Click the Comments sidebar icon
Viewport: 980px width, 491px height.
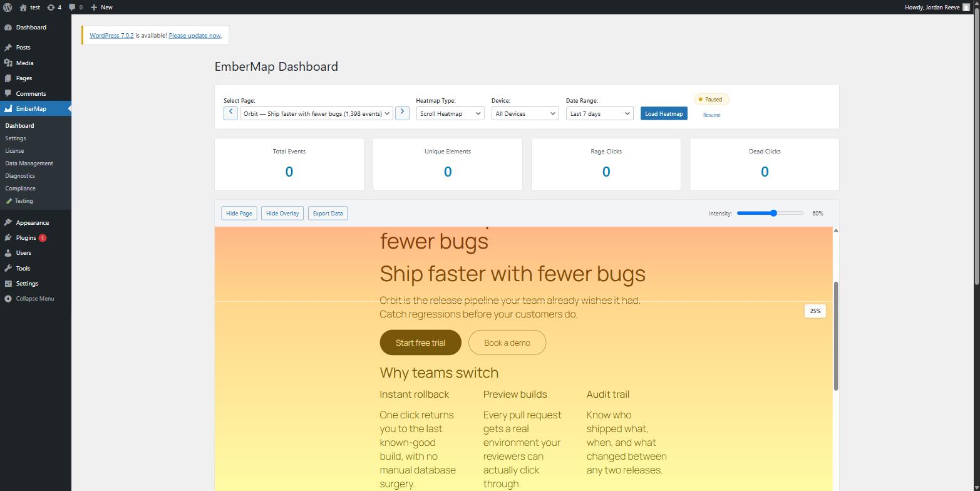[x=8, y=94]
